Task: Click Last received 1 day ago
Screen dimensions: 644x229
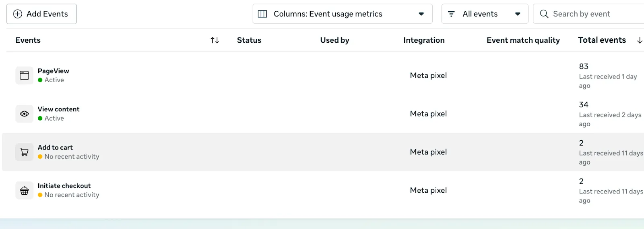Action: tap(608, 81)
